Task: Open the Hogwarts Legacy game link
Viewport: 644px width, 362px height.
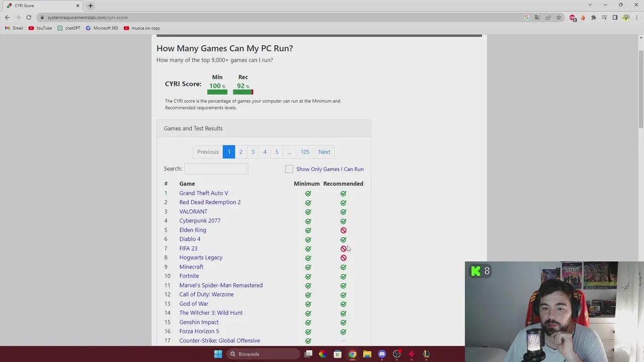Action: pyautogui.click(x=201, y=257)
